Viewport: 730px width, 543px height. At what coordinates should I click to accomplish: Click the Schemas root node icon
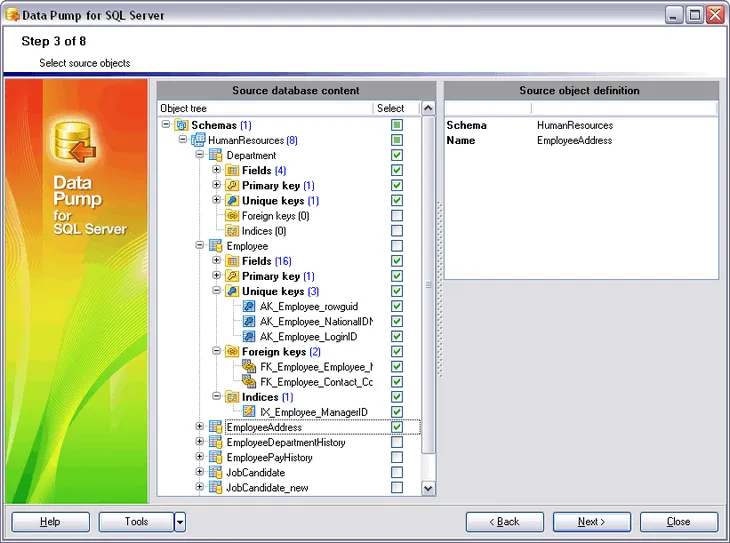click(182, 126)
